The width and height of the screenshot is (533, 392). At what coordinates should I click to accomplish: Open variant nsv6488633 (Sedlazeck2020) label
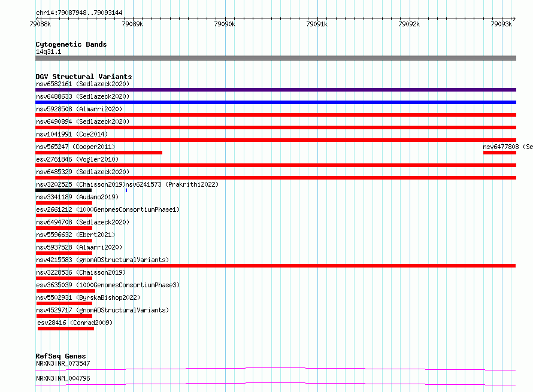pyautogui.click(x=83, y=96)
